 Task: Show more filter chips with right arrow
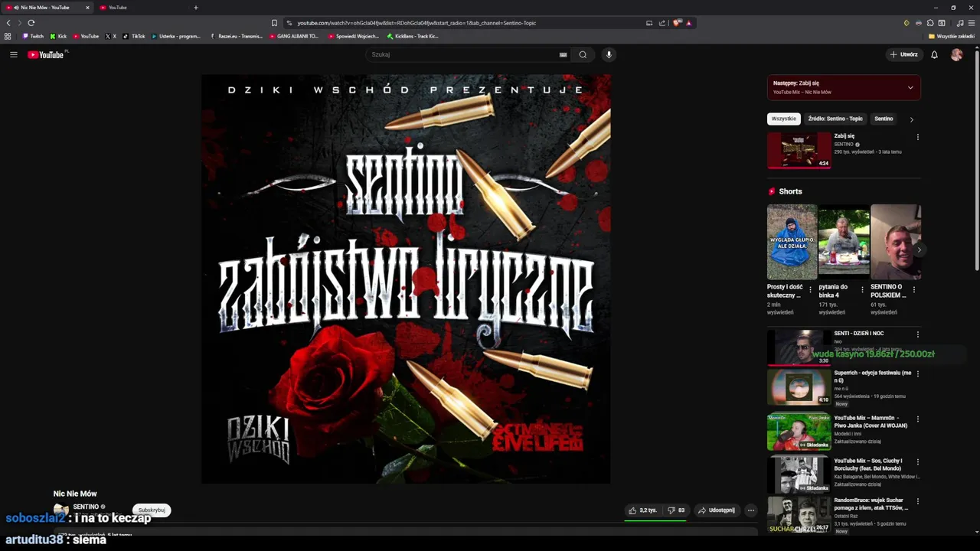tap(911, 119)
